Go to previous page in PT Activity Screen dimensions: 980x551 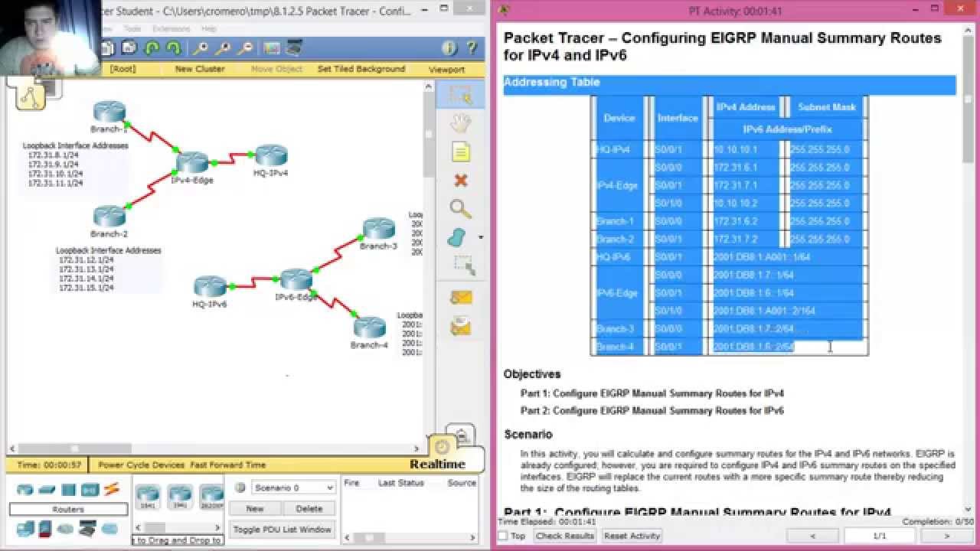[x=813, y=536]
